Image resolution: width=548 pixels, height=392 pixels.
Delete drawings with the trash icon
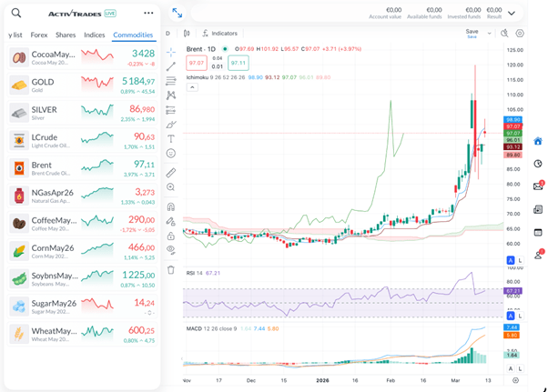click(171, 269)
